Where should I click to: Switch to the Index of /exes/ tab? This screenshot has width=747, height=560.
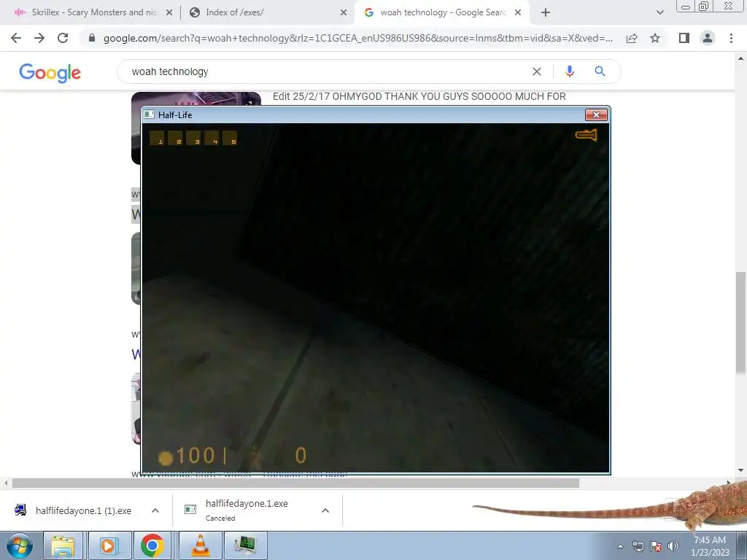(x=267, y=12)
